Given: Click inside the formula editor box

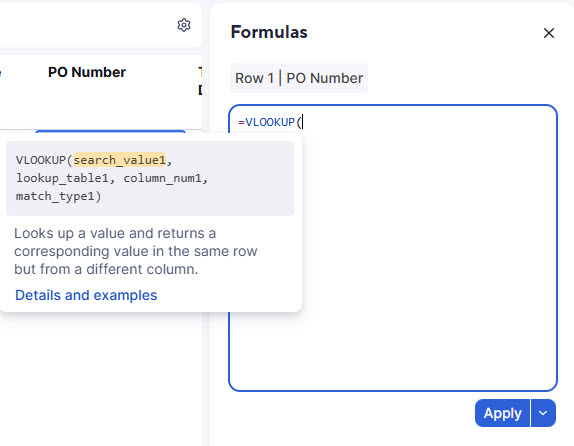Looking at the screenshot, I should (x=393, y=248).
